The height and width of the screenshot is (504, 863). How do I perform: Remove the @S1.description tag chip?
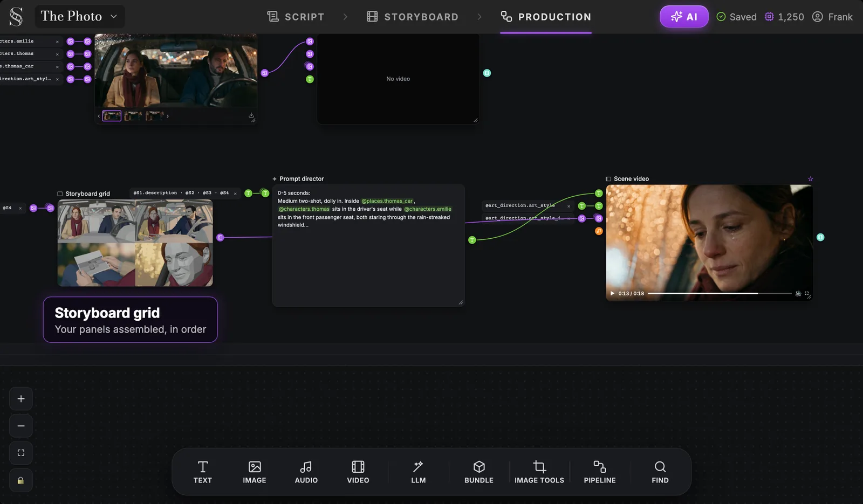[x=235, y=194]
